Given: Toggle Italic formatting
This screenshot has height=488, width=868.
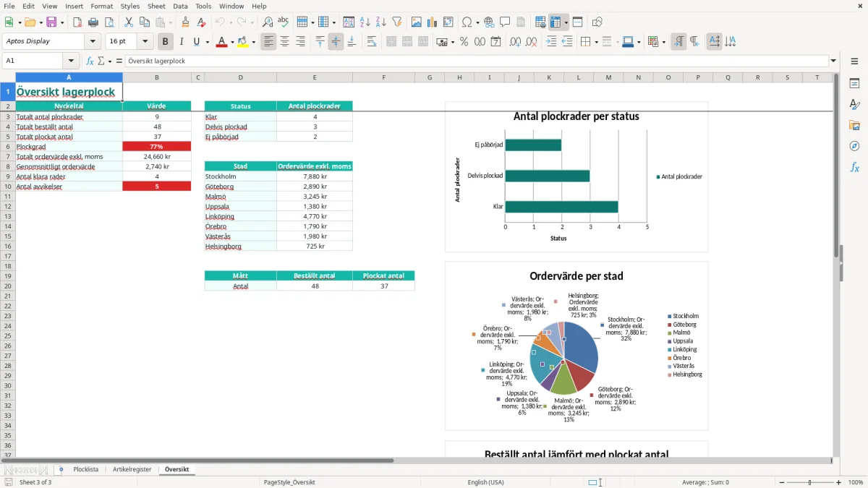Looking at the screenshot, I should coord(181,42).
